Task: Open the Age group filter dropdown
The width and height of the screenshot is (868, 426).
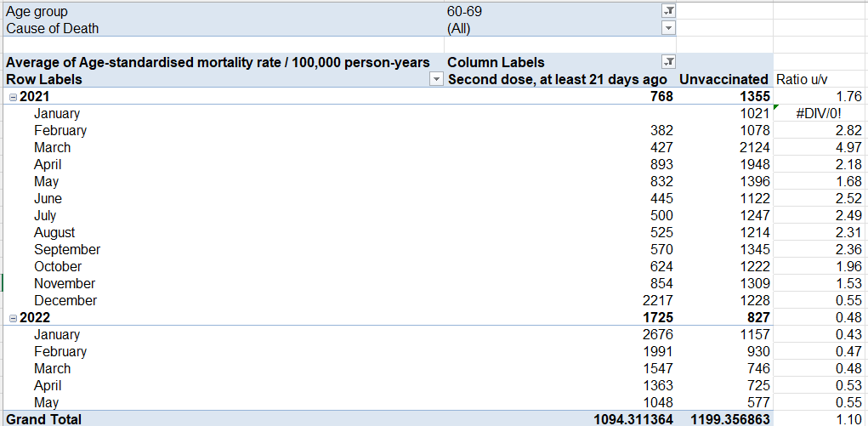Action: 669,10
